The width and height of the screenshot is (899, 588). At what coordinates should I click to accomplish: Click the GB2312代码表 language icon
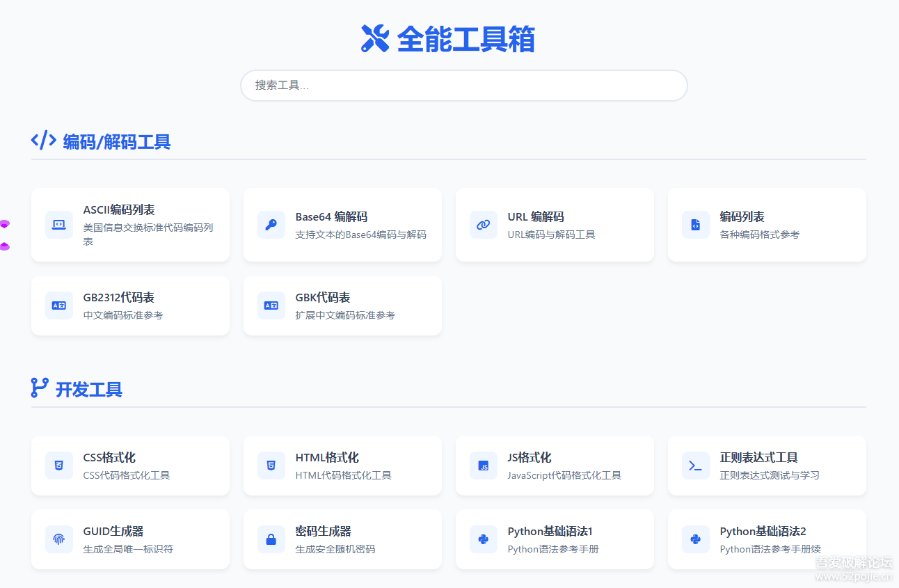coord(59,305)
